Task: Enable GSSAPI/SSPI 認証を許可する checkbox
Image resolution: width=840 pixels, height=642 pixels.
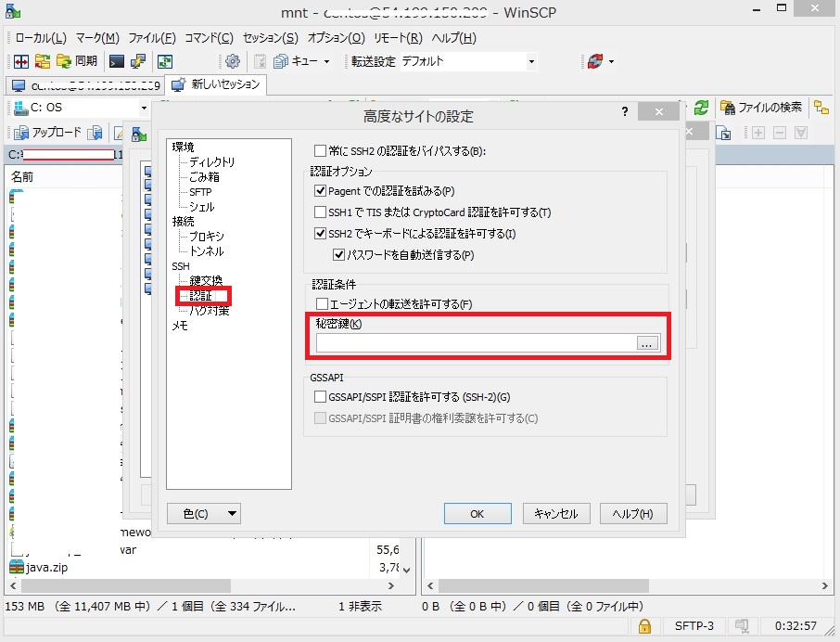Action: pos(321,397)
